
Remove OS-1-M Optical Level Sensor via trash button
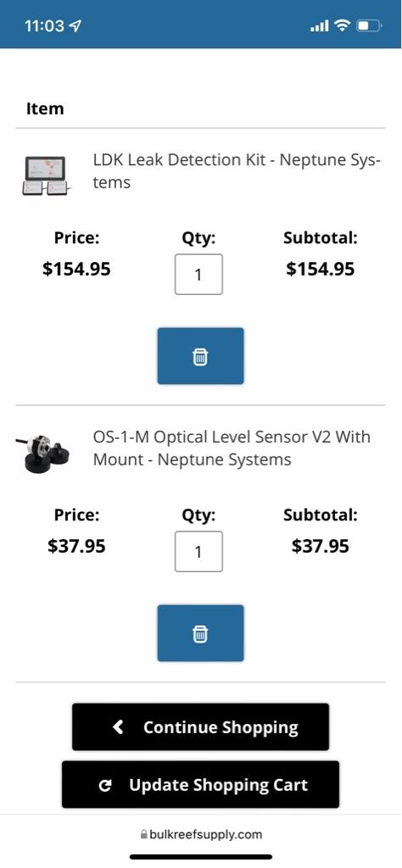coord(200,633)
